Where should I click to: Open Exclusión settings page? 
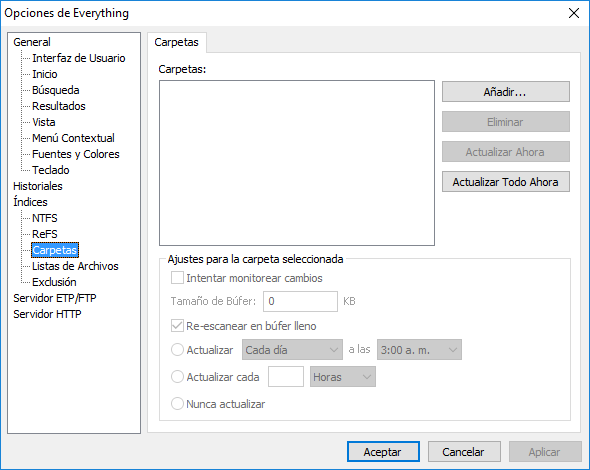[x=54, y=282]
